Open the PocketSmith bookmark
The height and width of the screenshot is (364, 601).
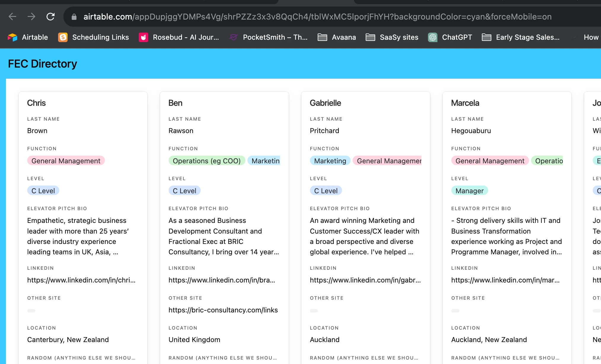click(x=269, y=37)
